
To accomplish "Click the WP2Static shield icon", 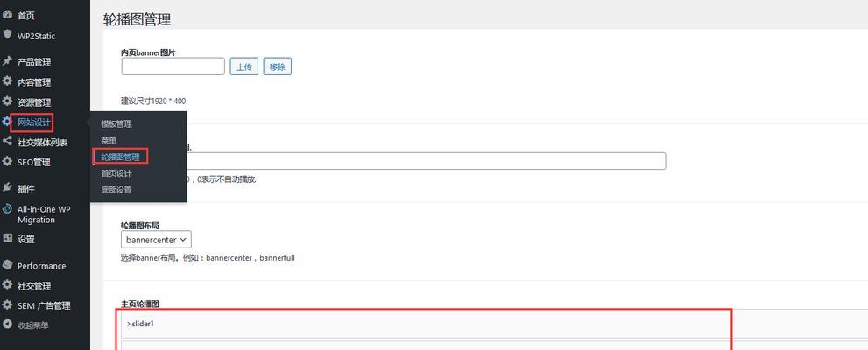I will tap(7, 35).
